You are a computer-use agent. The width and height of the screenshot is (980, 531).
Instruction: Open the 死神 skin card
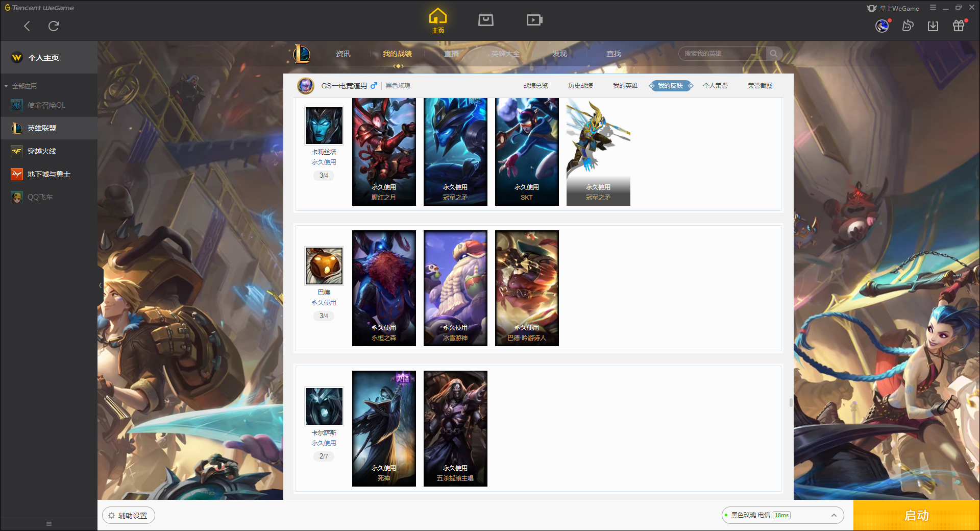(384, 428)
